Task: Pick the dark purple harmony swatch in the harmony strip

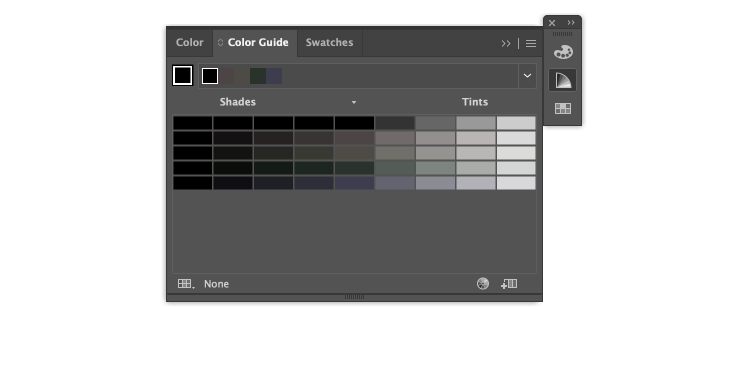Action: click(x=274, y=76)
